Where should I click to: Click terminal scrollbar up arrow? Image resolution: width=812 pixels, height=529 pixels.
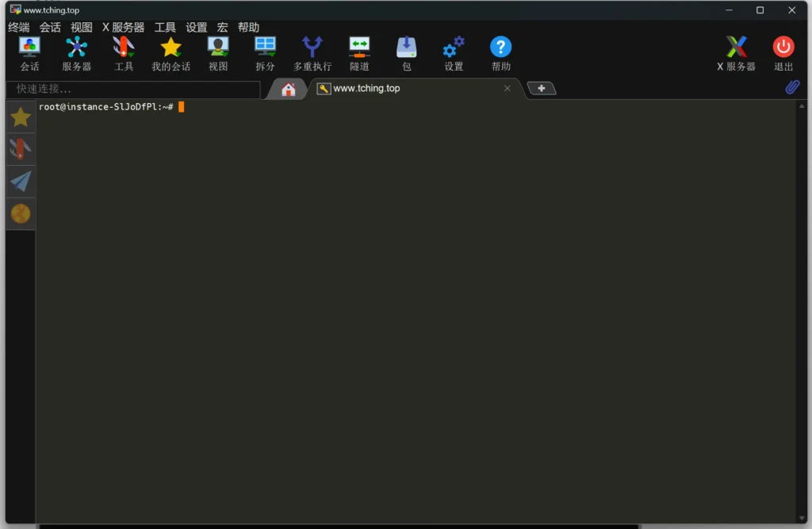click(x=802, y=105)
